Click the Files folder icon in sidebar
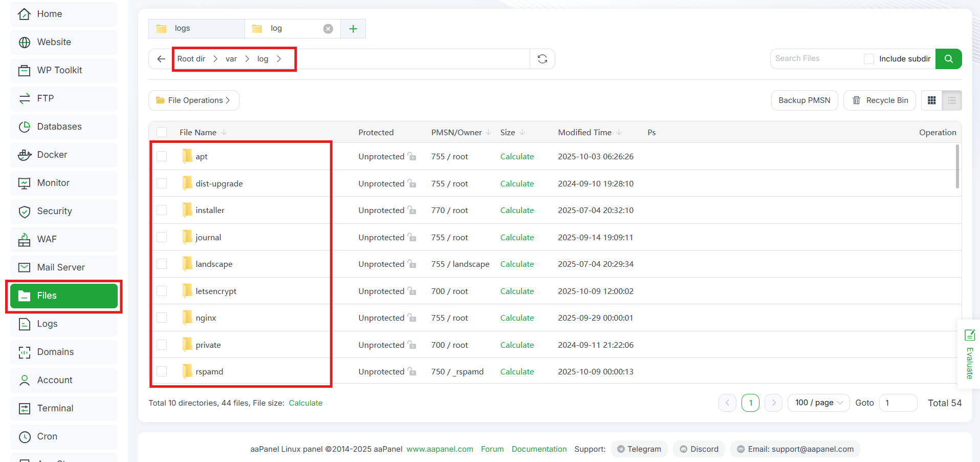This screenshot has width=980, height=462. click(x=24, y=296)
